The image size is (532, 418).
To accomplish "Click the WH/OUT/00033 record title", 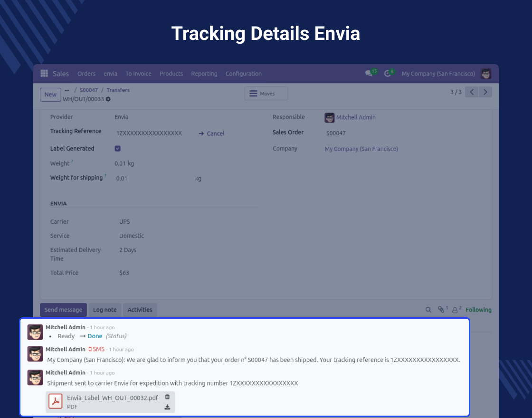I will (83, 99).
